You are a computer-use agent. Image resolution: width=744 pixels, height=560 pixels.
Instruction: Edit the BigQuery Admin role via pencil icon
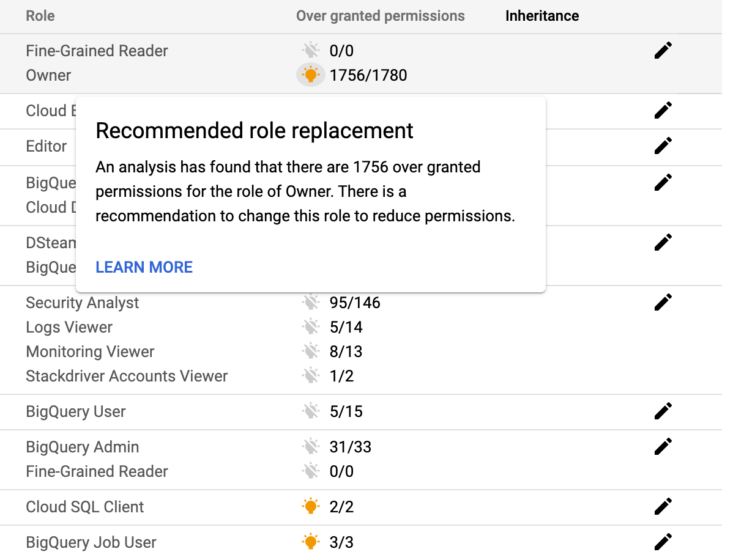[x=663, y=446]
